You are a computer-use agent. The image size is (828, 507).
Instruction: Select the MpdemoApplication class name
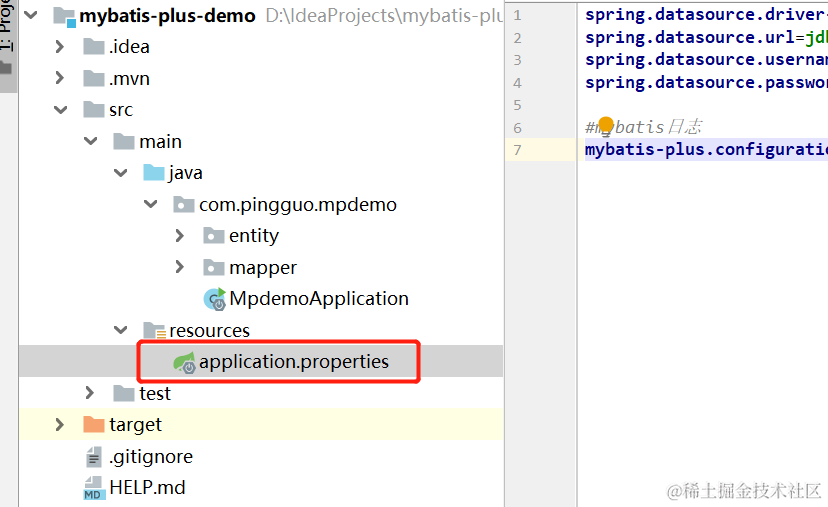(319, 299)
